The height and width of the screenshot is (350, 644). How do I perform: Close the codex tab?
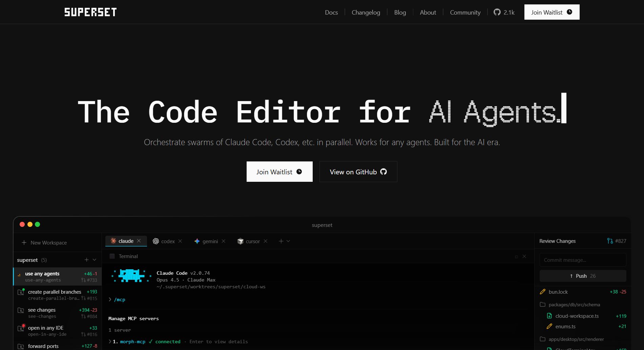click(180, 241)
